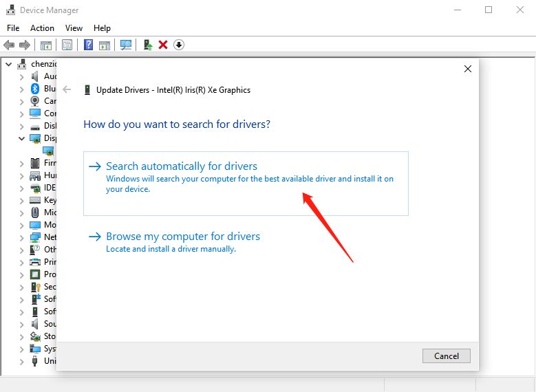
Task: Click the Back arrow in Device Manager toolbar
Action: [x=9, y=45]
